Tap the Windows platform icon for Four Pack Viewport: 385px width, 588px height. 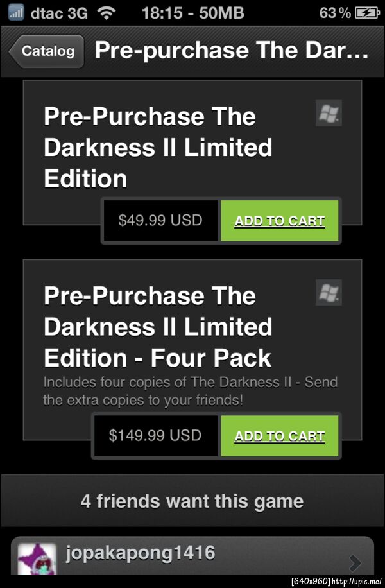[329, 293]
